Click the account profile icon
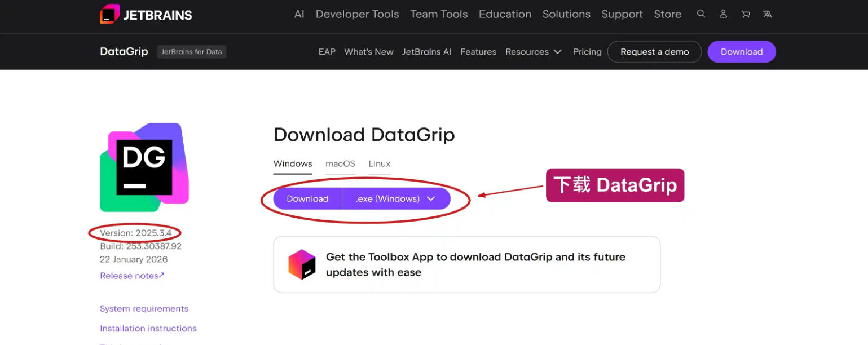Viewport: 868px width, 345px height. (x=723, y=14)
